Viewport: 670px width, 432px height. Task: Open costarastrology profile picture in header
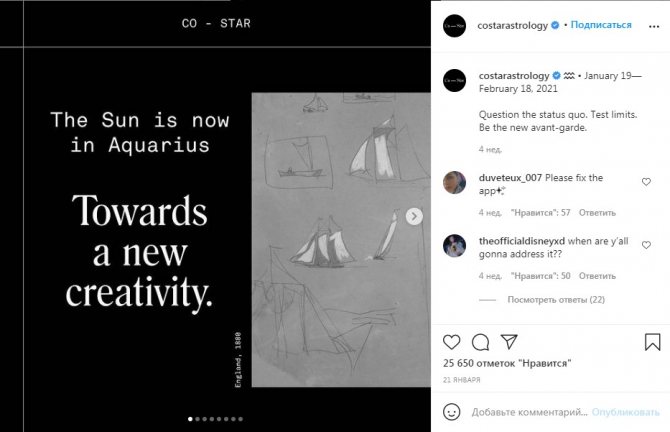454,26
